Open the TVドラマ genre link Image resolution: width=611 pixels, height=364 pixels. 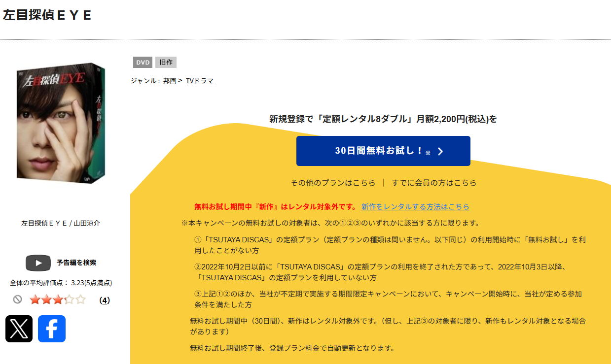coord(200,81)
